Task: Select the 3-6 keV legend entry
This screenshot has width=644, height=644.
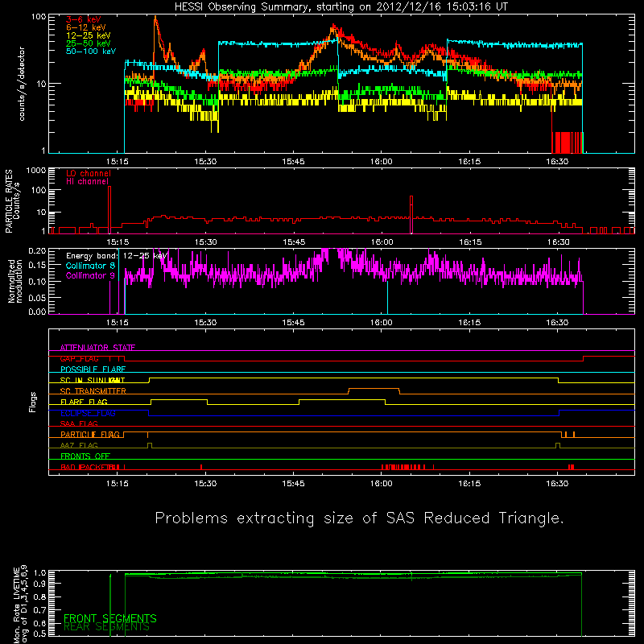Action: (84, 19)
